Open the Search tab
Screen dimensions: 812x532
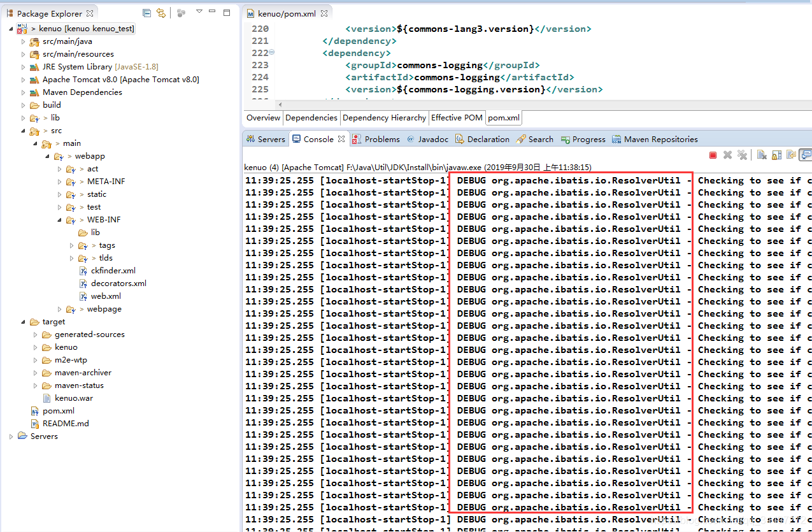pos(535,139)
